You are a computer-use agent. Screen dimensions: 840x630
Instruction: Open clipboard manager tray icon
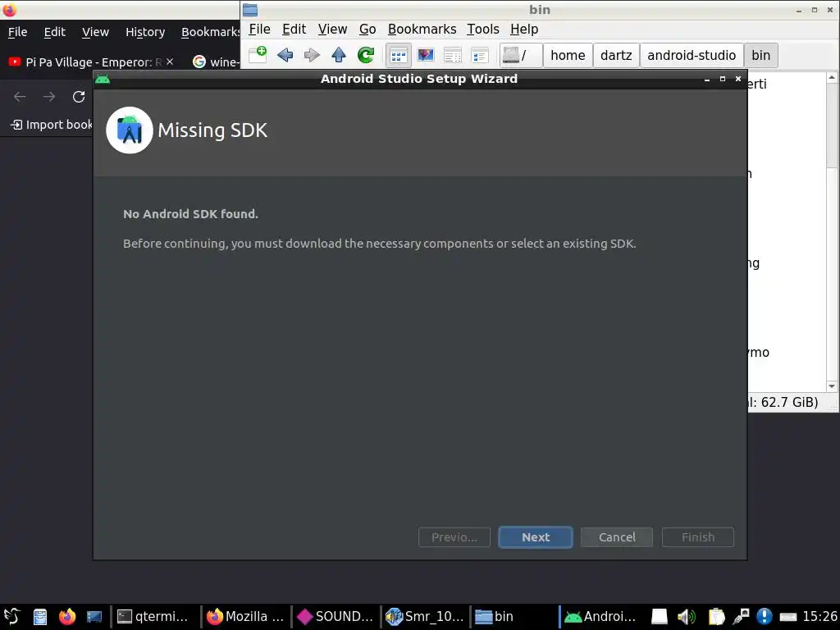click(716, 617)
